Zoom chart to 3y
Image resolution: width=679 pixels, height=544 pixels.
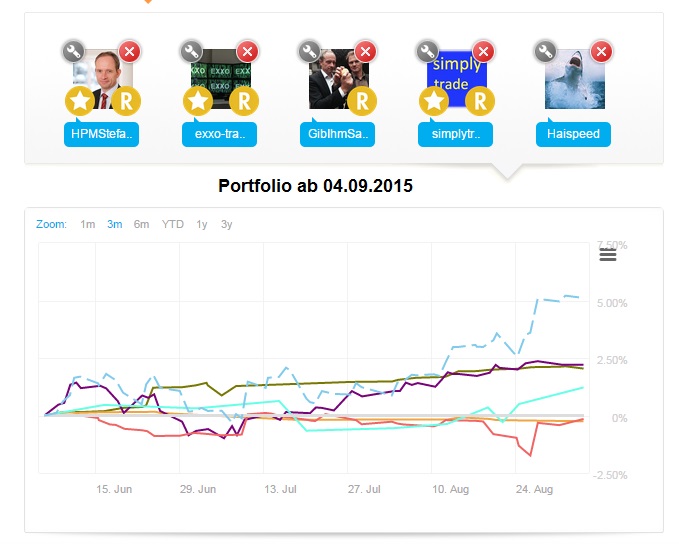(x=227, y=224)
